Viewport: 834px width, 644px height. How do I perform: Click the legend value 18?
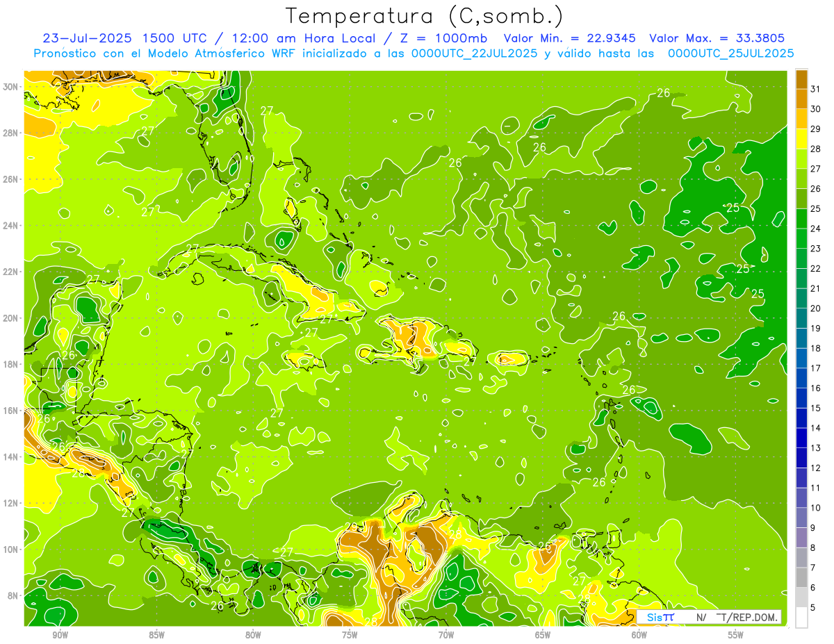(x=816, y=348)
